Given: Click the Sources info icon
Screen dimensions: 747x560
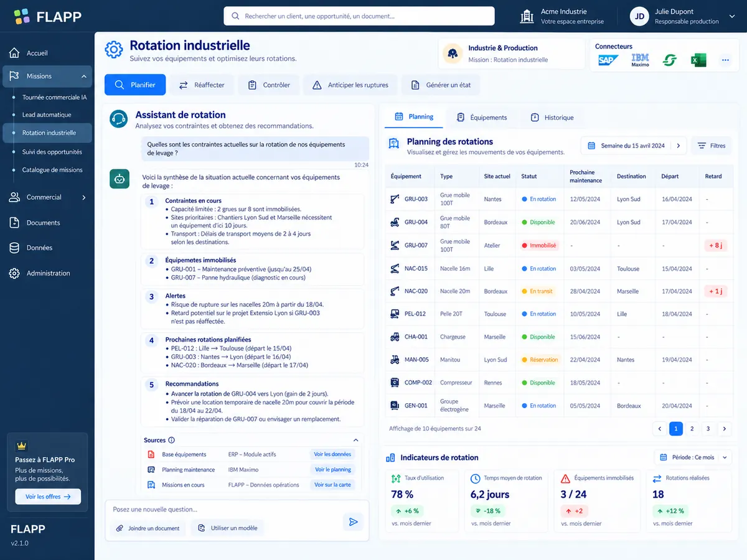Looking at the screenshot, I should coord(172,441).
